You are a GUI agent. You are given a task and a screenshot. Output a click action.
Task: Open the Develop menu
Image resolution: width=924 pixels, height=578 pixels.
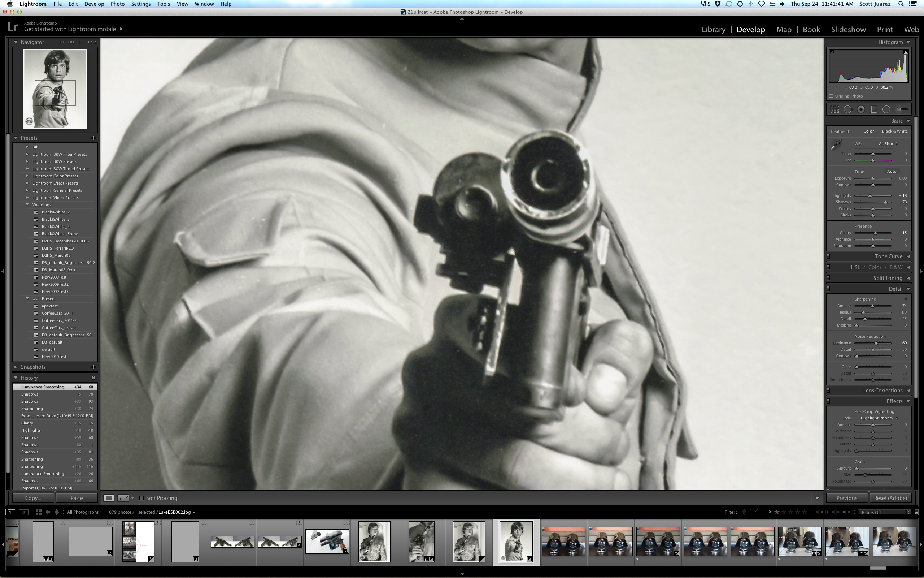tap(94, 4)
